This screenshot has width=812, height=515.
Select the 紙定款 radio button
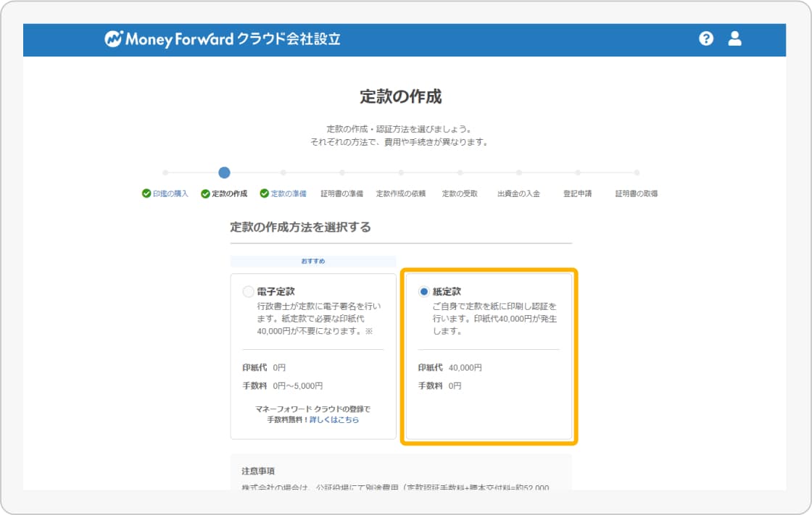pos(424,292)
